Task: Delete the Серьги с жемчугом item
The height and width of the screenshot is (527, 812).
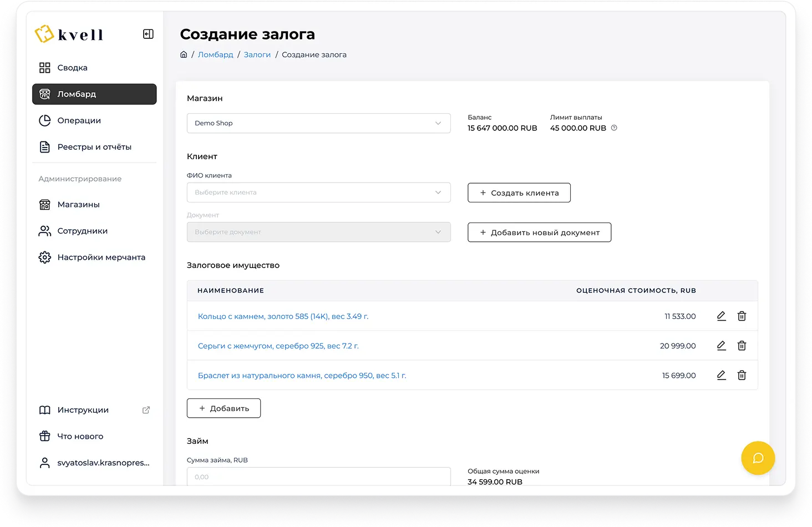Action: [x=742, y=346]
